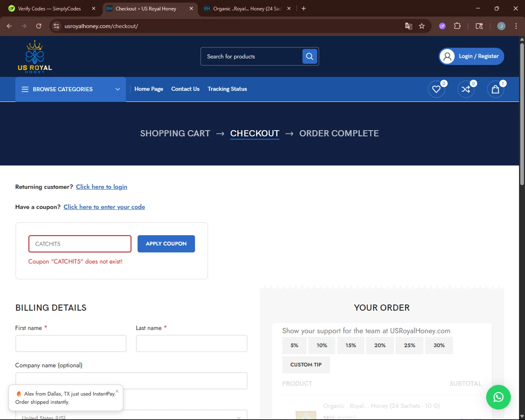The width and height of the screenshot is (525, 420).
Task: Select the 20% tip option
Action: 380,345
